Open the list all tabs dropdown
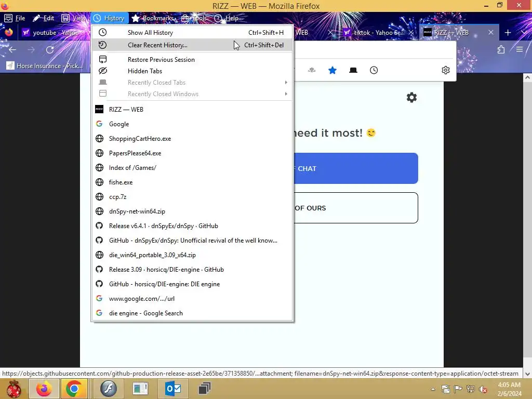The height and width of the screenshot is (399, 532). pos(524,33)
